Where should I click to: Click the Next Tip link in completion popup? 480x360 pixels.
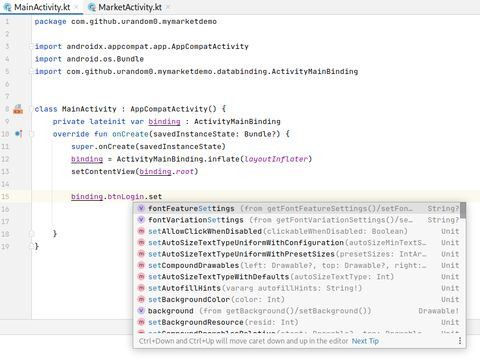tap(365, 341)
